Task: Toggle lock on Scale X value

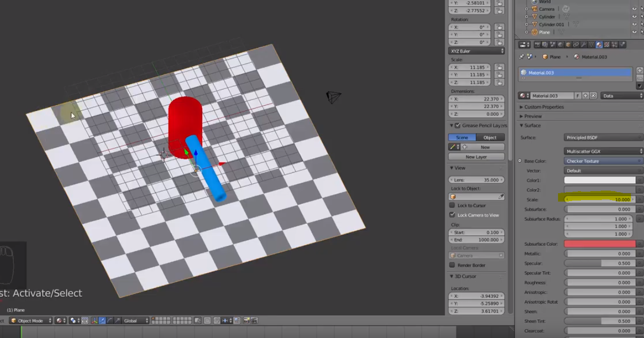Action: [499, 67]
